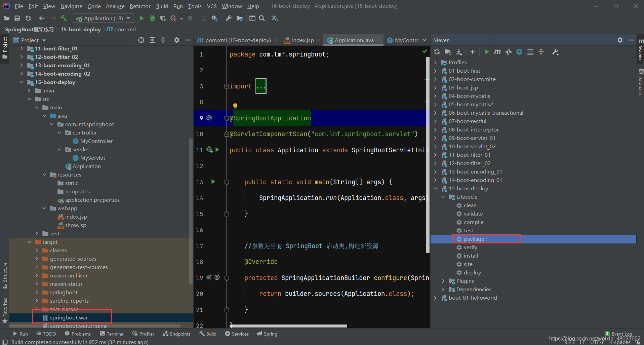Build project with the hammer icon

64,18
